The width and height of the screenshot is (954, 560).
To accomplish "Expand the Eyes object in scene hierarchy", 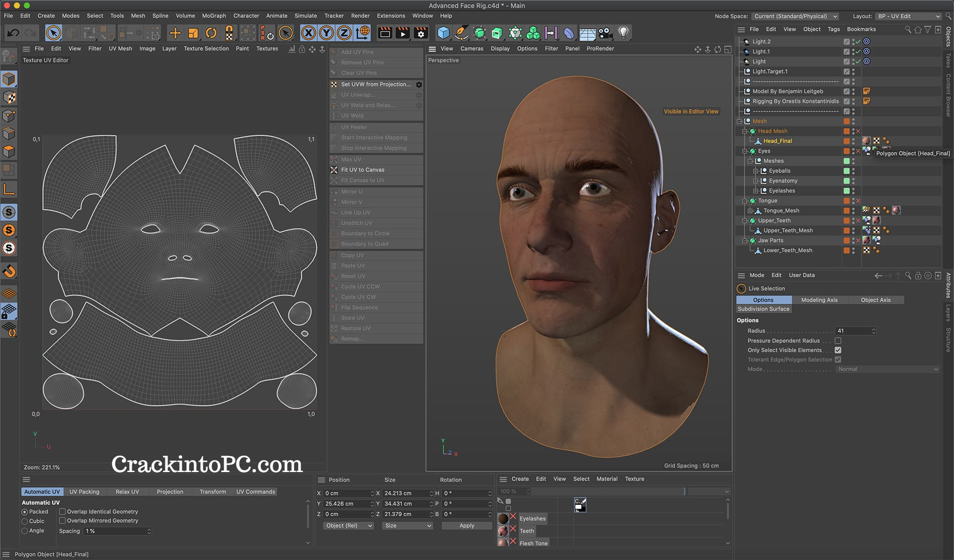I will tap(745, 150).
